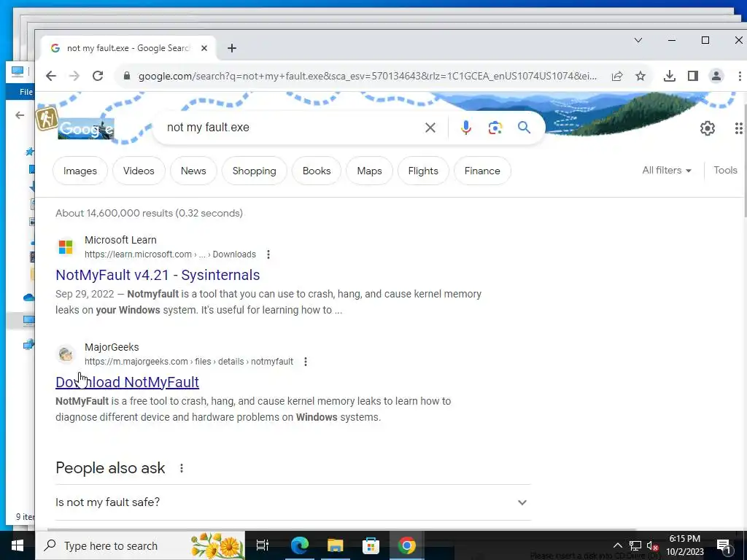Image resolution: width=747 pixels, height=560 pixels.
Task: Filter results by Images
Action: (80, 171)
